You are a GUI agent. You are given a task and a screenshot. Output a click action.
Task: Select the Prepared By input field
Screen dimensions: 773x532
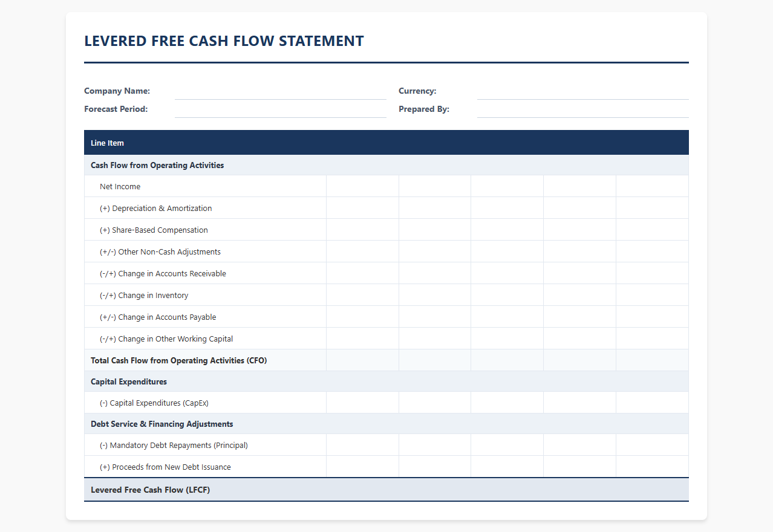tap(583, 109)
